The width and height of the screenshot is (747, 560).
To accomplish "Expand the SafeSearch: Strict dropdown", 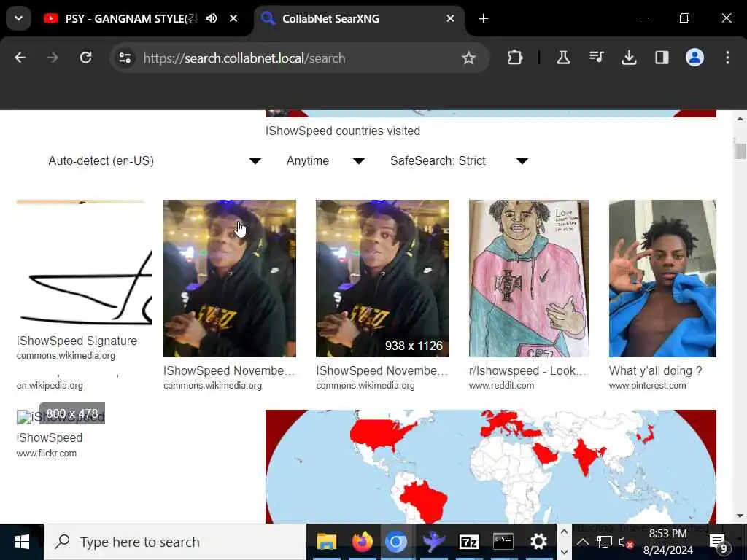I will pyautogui.click(x=460, y=160).
